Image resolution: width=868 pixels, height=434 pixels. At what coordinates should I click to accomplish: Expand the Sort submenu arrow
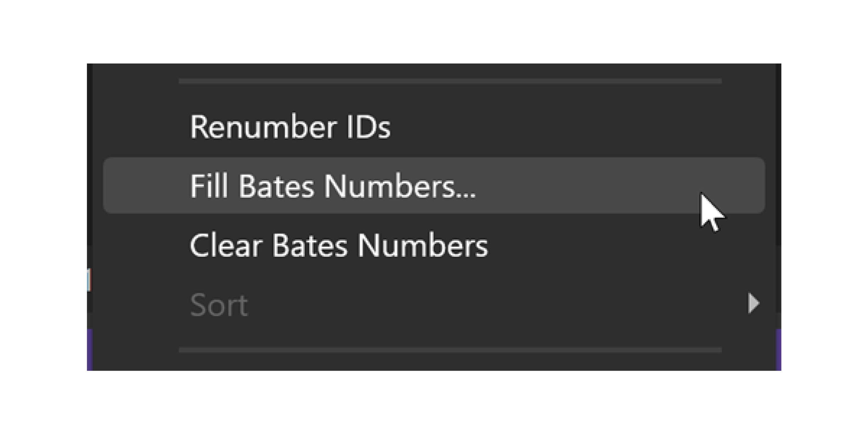tap(753, 303)
